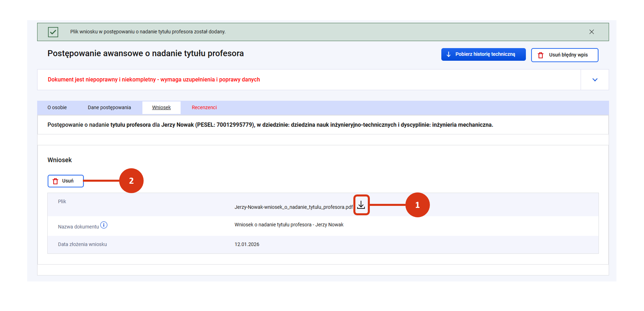Click the info icon next to Nazwa dokumentu
Screen dimensions: 644x311
point(104,225)
